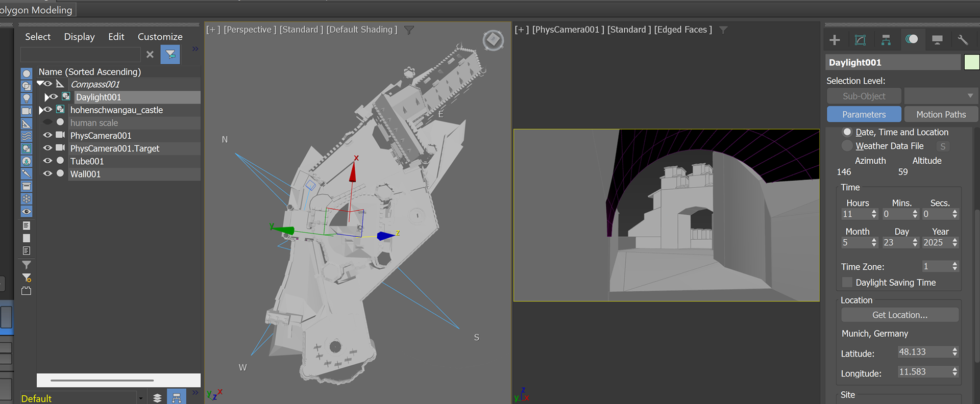Toggle the Display XRefs filter icon
This screenshot has width=980, height=404.
click(x=27, y=161)
